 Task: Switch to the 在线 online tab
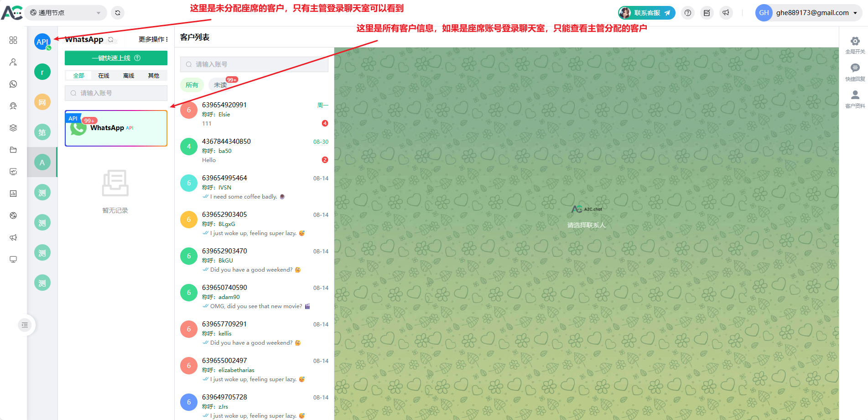pyautogui.click(x=104, y=76)
